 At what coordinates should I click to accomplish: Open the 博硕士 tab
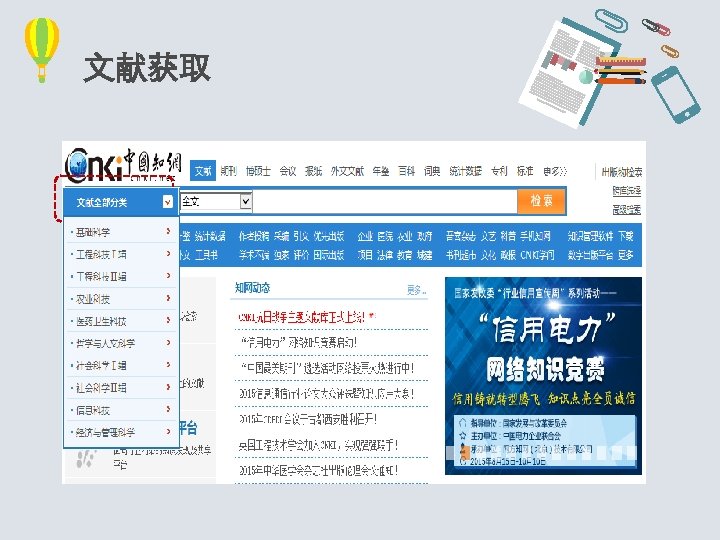pos(258,171)
